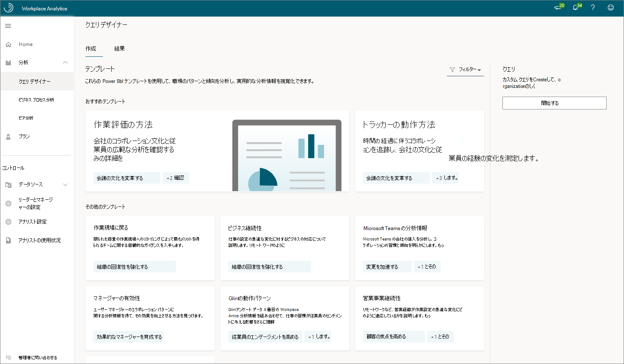Click the +2 確認 tag

pos(176,178)
